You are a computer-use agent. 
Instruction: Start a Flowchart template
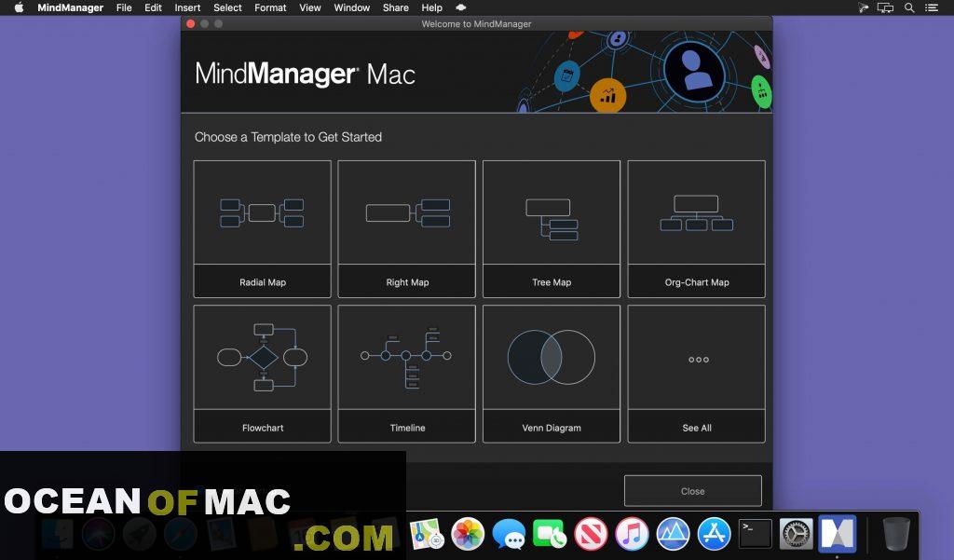[x=262, y=374]
